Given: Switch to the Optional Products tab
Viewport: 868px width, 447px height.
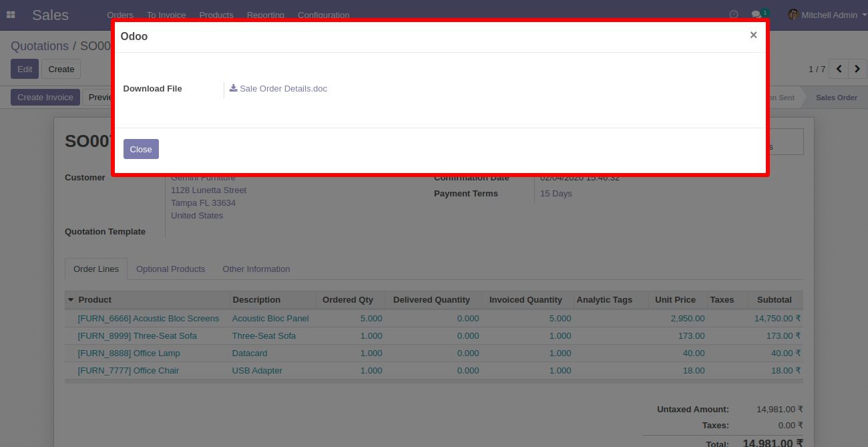Looking at the screenshot, I should [x=170, y=269].
